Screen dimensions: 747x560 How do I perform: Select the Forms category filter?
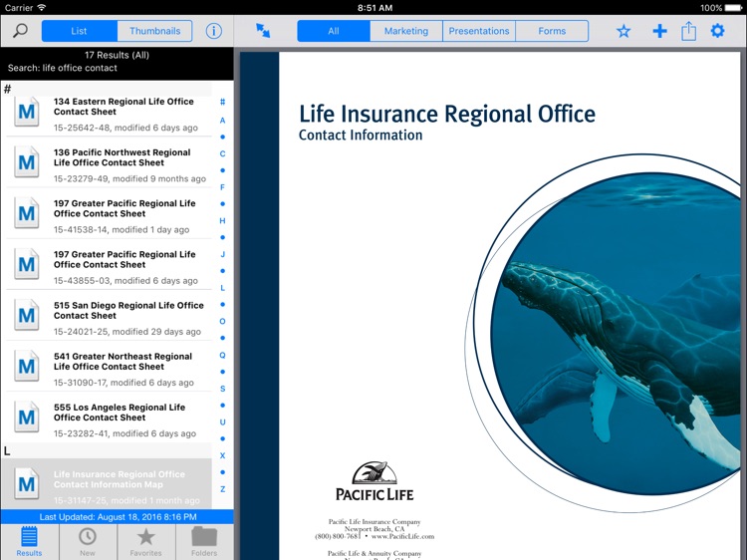point(552,31)
